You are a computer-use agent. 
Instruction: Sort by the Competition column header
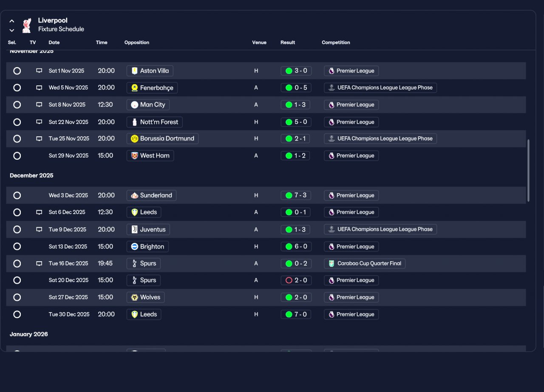point(336,42)
